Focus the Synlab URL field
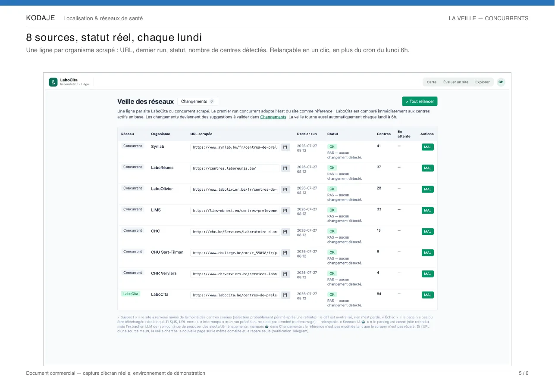The image size is (555, 392). [235, 147]
